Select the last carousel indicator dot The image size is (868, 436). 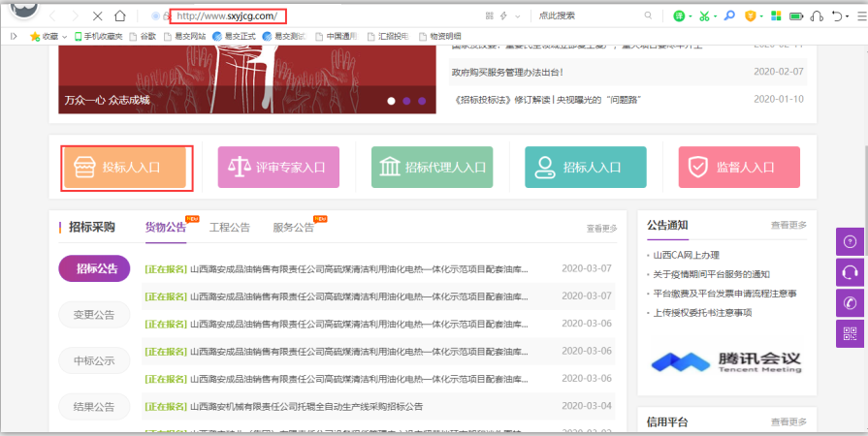[x=422, y=101]
